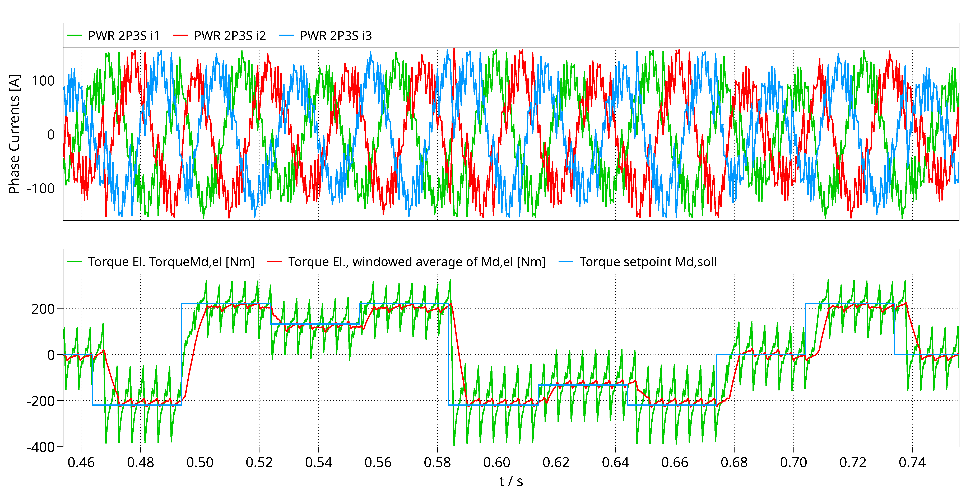Click the -400 tick on the torque axis

click(x=41, y=447)
